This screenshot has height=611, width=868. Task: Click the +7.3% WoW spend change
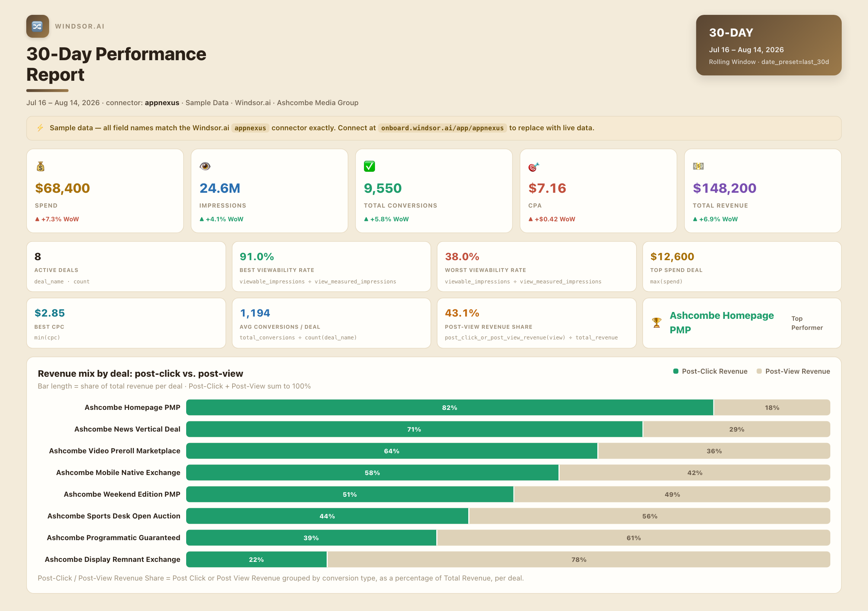click(x=57, y=219)
